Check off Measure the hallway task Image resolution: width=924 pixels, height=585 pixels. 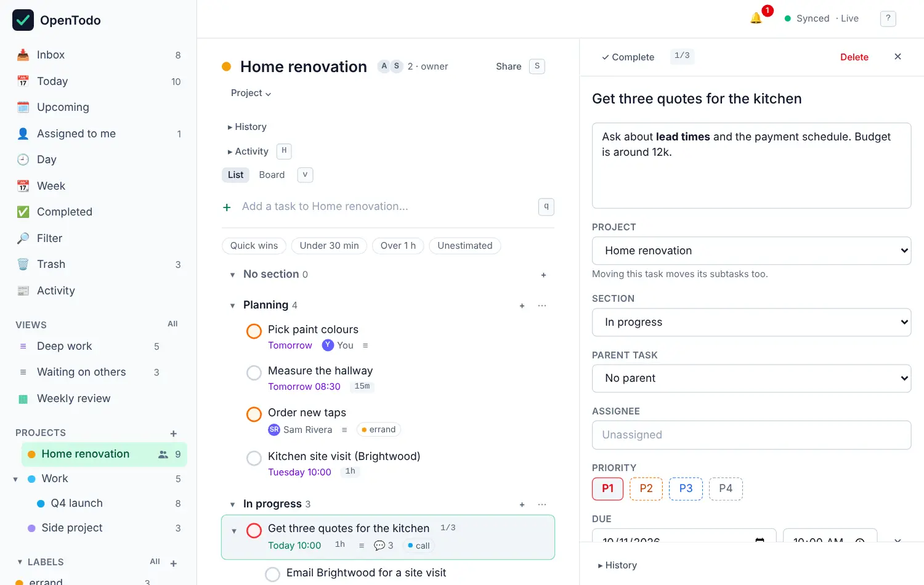point(254,373)
